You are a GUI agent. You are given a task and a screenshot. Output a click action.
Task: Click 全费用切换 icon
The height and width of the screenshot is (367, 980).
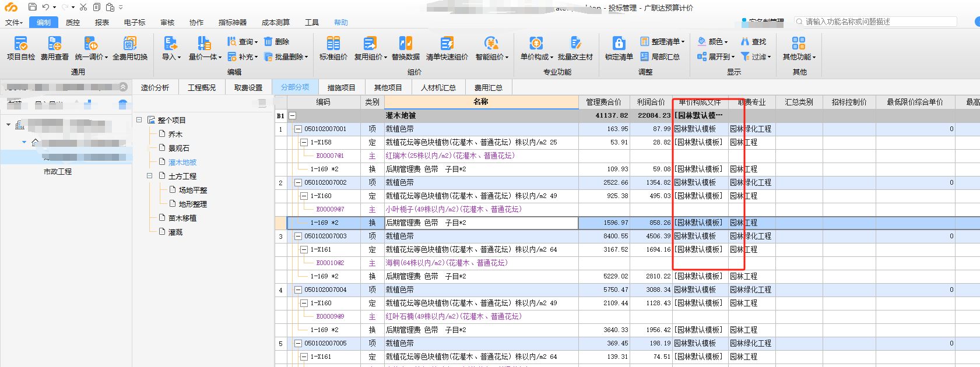point(129,44)
